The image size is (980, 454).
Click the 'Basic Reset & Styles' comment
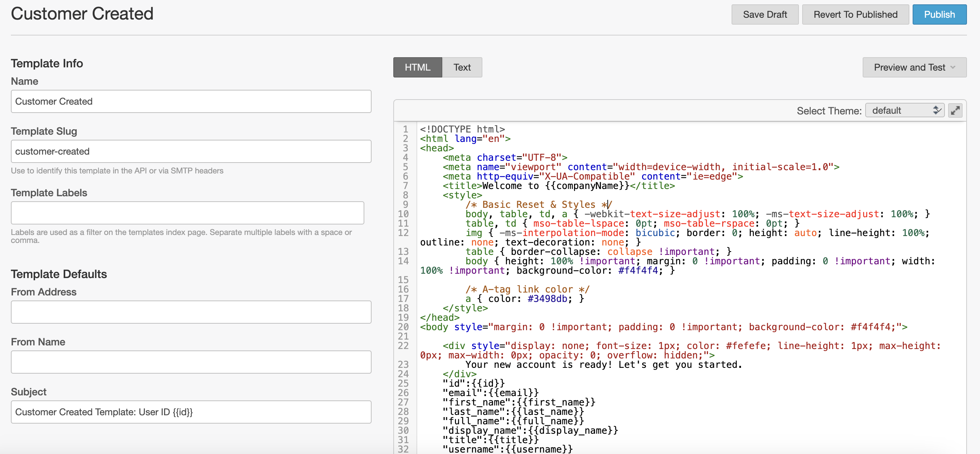pos(539,205)
